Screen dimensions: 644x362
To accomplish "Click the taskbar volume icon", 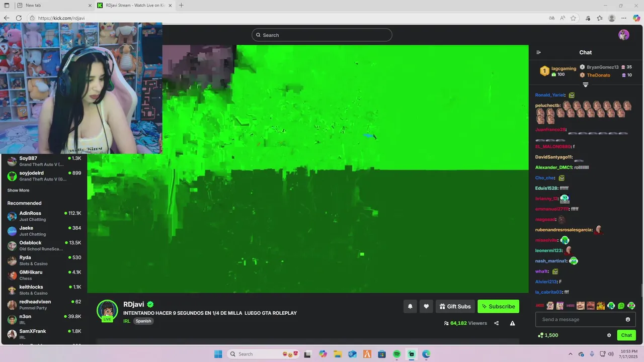I will [x=610, y=354].
